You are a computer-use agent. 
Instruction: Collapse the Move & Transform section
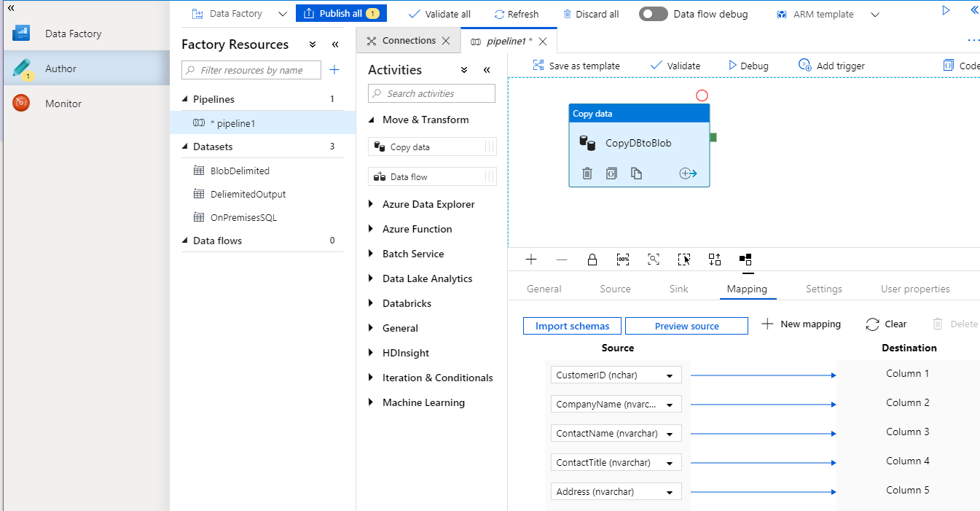pos(371,120)
